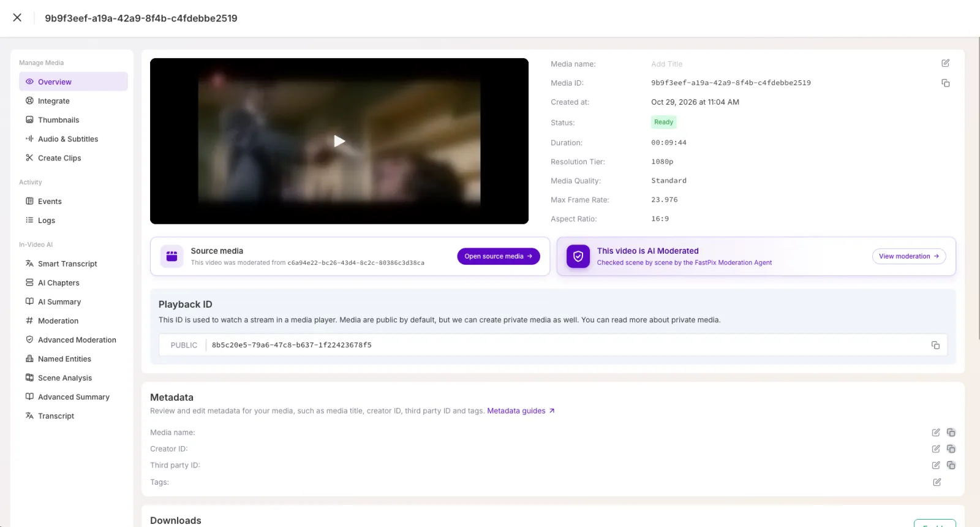Edit the Metadata Media name row
The width and height of the screenshot is (980, 527).
(936, 433)
